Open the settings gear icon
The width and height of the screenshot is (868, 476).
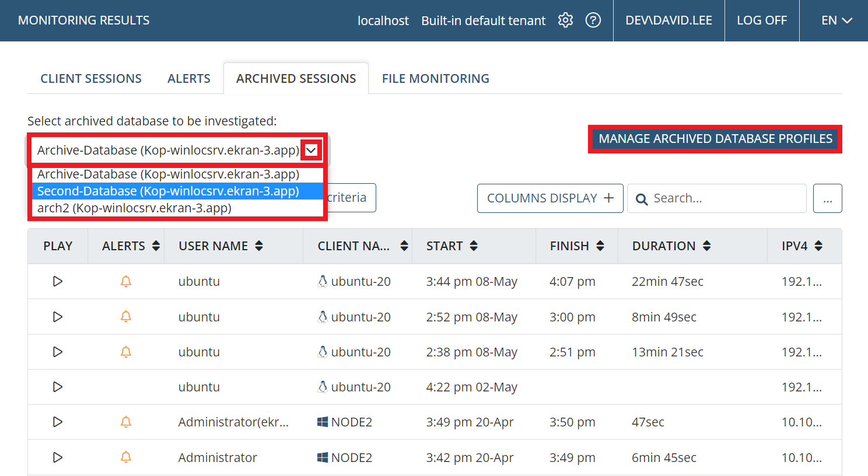(x=565, y=20)
